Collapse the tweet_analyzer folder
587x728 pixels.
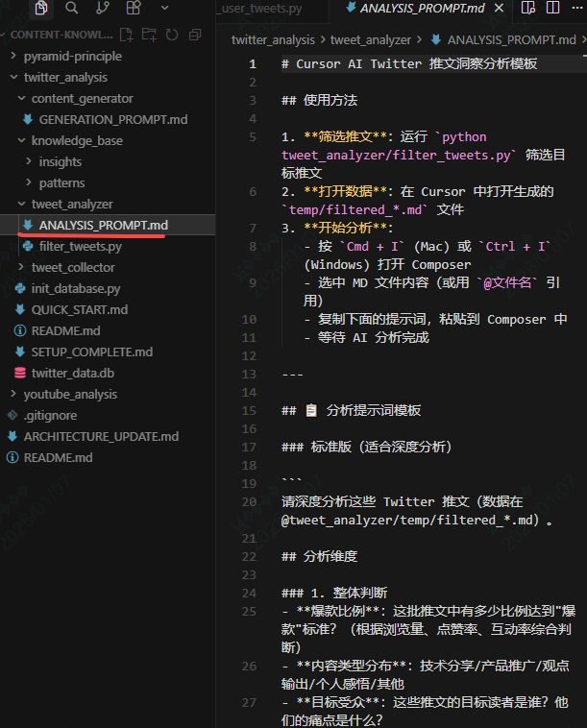[x=72, y=205]
